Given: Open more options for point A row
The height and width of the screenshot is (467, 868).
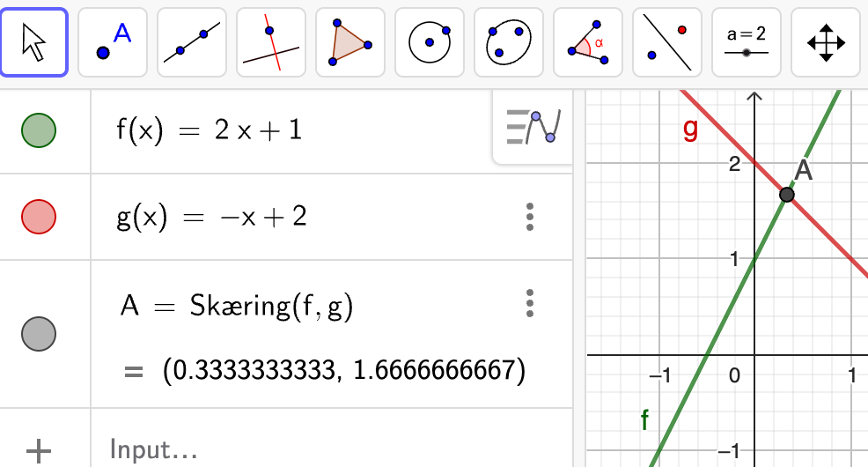Looking at the screenshot, I should coord(530,303).
